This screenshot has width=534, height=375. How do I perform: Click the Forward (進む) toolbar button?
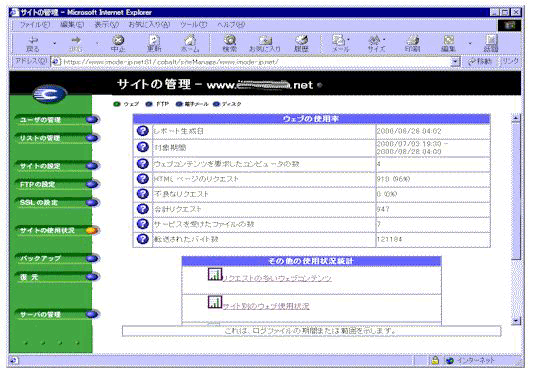pyautogui.click(x=75, y=44)
